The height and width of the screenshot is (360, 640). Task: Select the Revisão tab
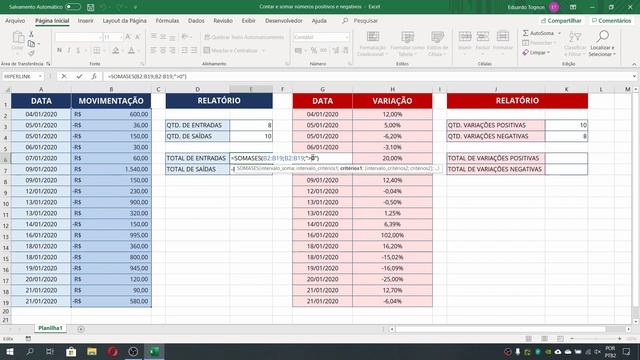click(223, 20)
